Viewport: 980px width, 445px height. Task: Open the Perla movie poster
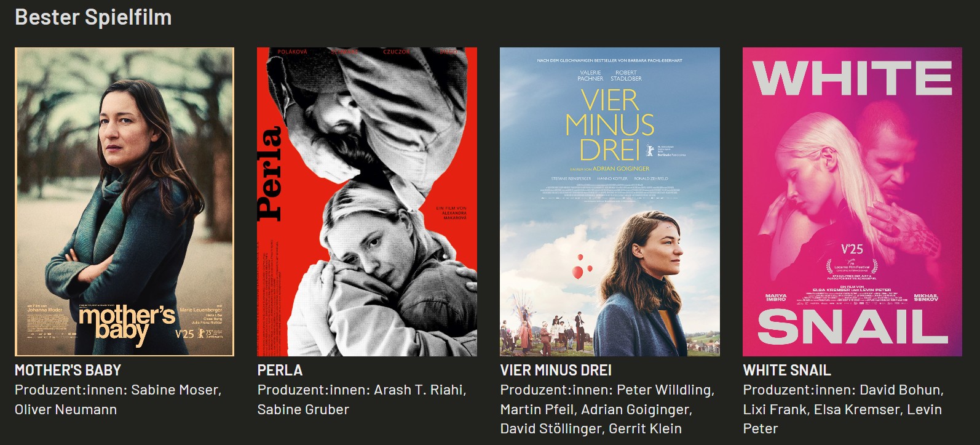(367, 202)
